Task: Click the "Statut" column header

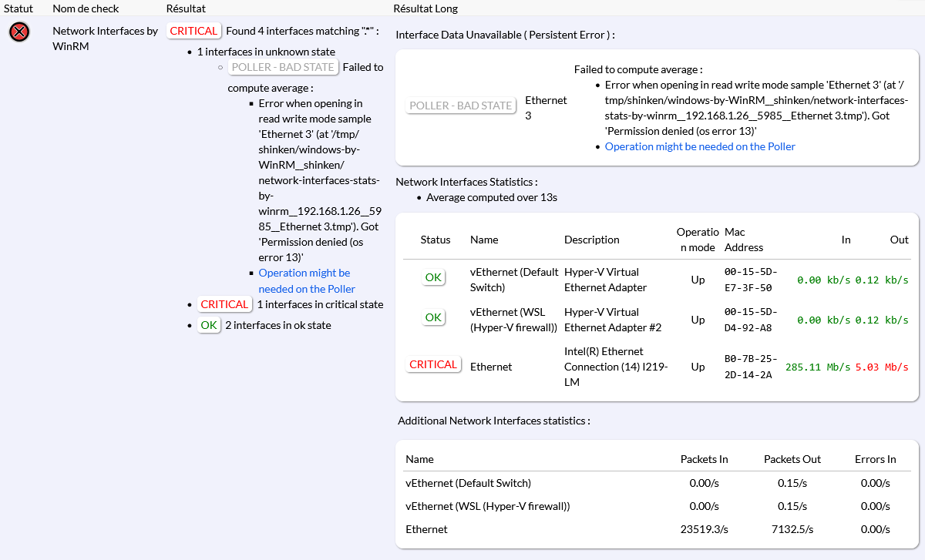Action: [18, 8]
